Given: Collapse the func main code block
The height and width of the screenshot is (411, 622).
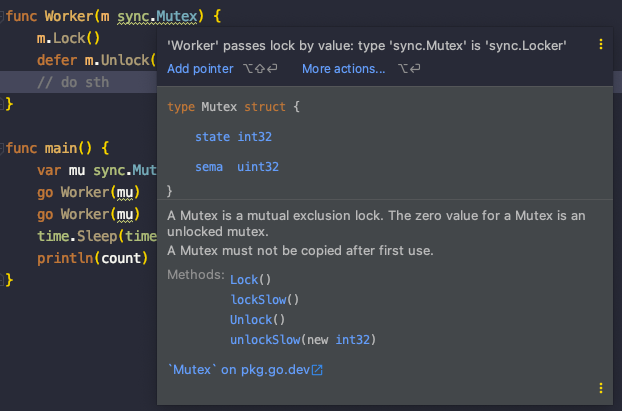Looking at the screenshot, I should (5, 147).
